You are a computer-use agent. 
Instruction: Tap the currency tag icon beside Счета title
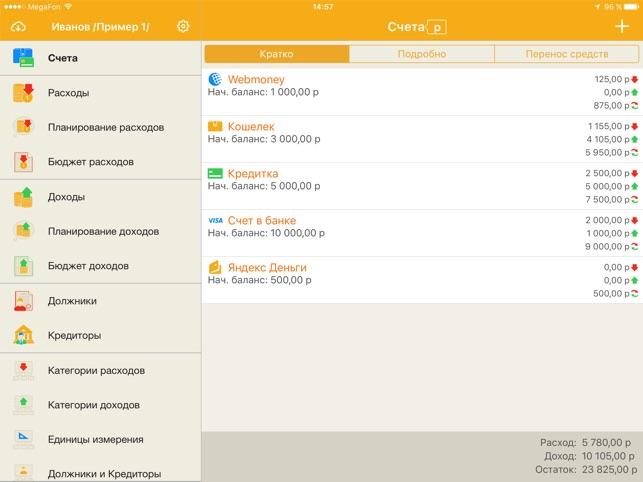click(x=436, y=27)
